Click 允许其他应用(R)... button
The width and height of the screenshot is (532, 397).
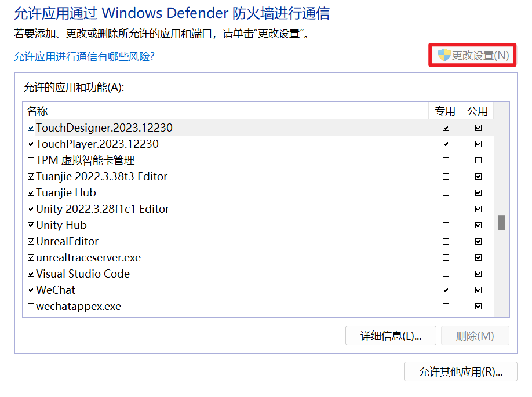(460, 371)
